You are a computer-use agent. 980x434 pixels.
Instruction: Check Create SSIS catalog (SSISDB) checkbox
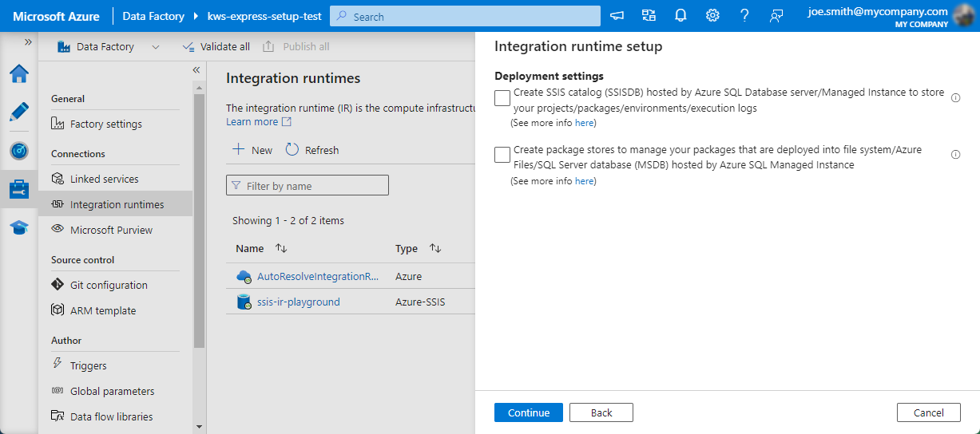pyautogui.click(x=502, y=98)
